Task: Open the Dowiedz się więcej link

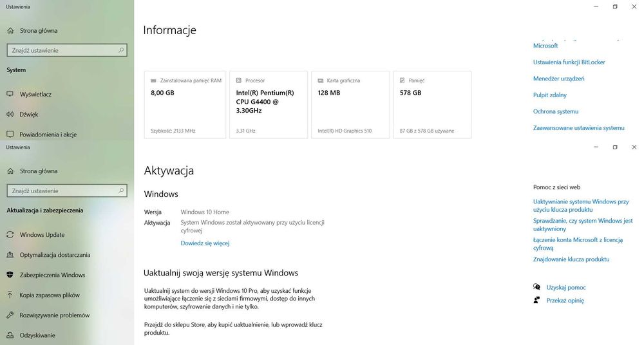Action: pyautogui.click(x=205, y=243)
